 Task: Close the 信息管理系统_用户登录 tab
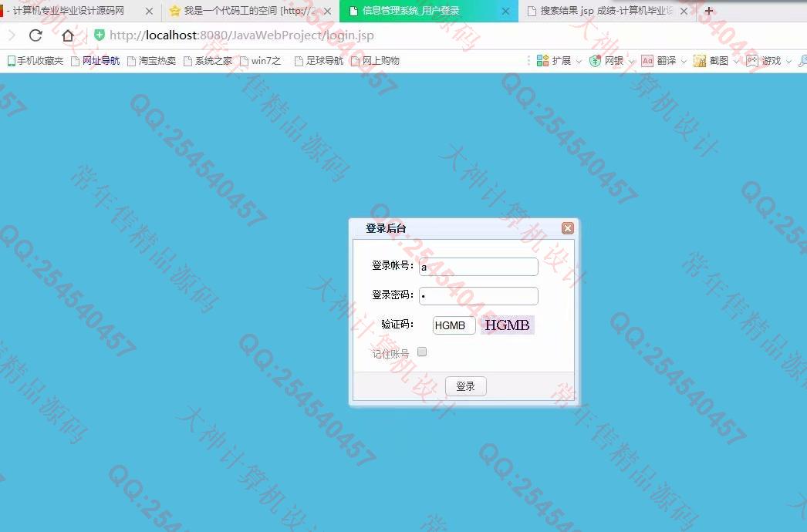506,11
